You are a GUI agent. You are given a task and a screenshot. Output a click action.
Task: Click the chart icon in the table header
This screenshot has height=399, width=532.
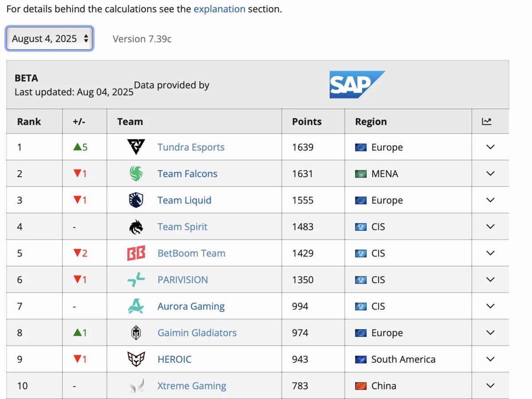[487, 121]
